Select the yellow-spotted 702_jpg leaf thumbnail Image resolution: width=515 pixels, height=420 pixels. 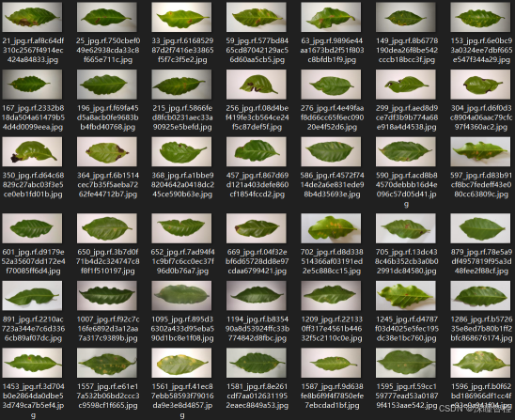tap(331, 228)
